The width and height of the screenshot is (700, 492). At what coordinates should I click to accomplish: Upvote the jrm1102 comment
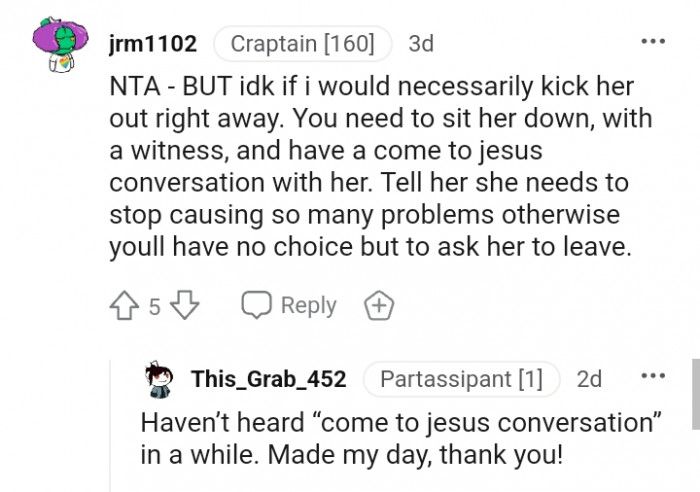(x=126, y=306)
